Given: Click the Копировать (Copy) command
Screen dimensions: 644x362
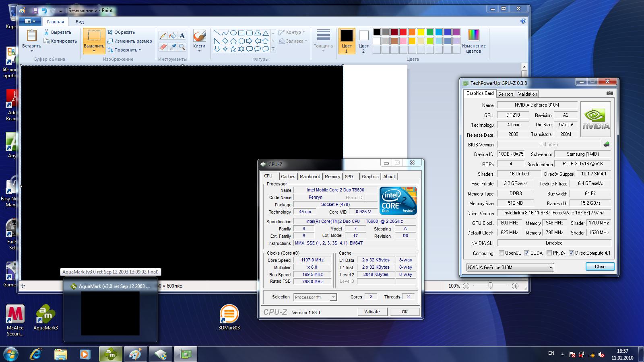Looking at the screenshot, I should tap(60, 41).
